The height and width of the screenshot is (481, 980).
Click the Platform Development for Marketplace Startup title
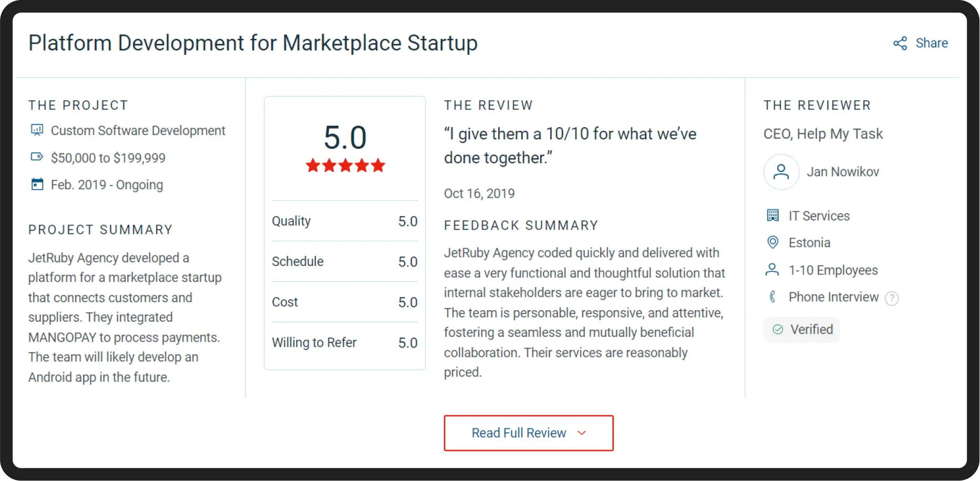click(x=253, y=43)
